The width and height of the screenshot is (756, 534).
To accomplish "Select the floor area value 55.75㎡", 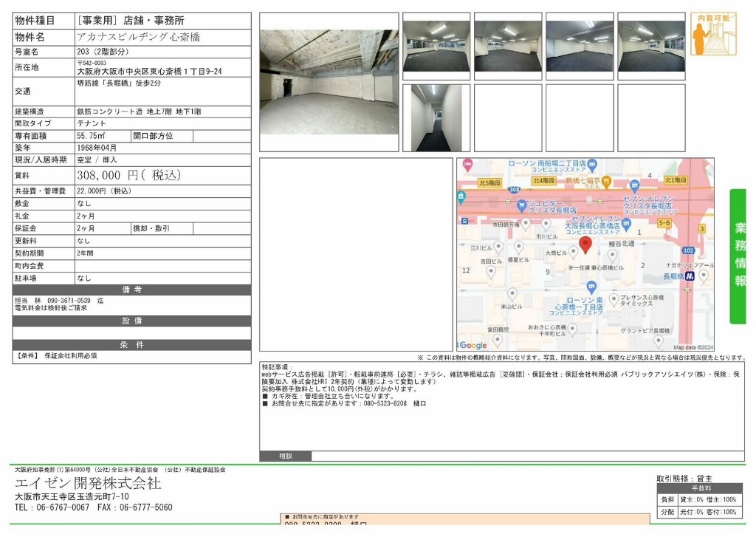I will click(x=91, y=136).
